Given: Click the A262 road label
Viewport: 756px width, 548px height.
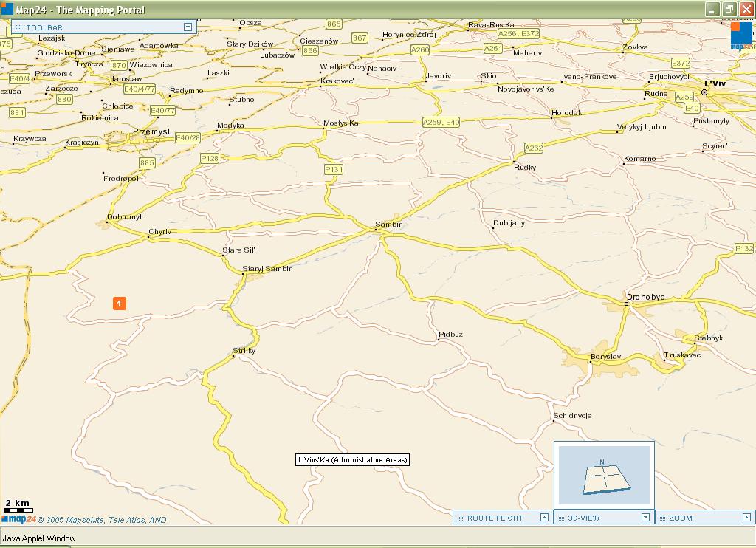Looking at the screenshot, I should click(x=534, y=148).
